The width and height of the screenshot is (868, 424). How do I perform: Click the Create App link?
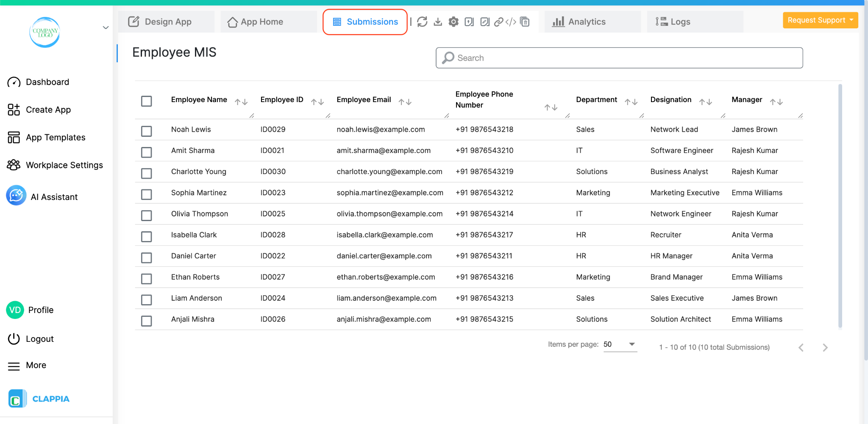[48, 110]
